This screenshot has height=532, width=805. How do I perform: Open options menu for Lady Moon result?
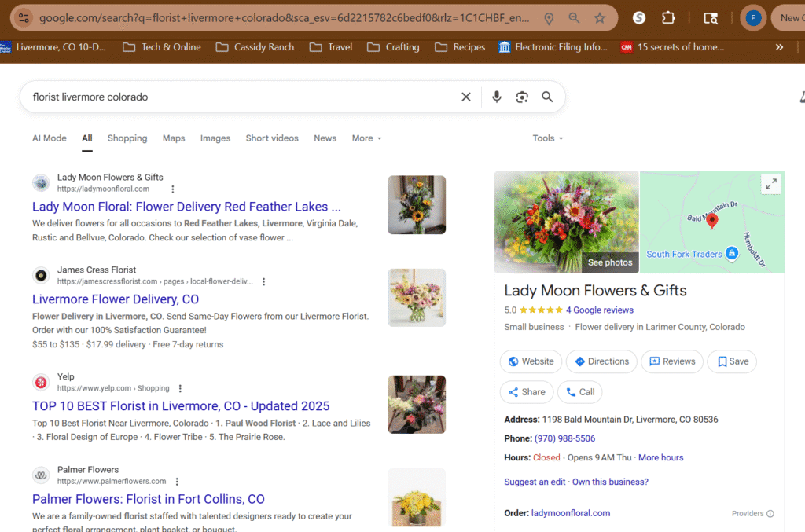(x=173, y=189)
